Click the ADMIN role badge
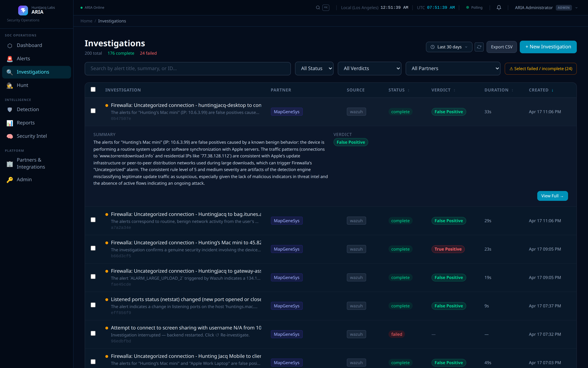 [x=564, y=8]
